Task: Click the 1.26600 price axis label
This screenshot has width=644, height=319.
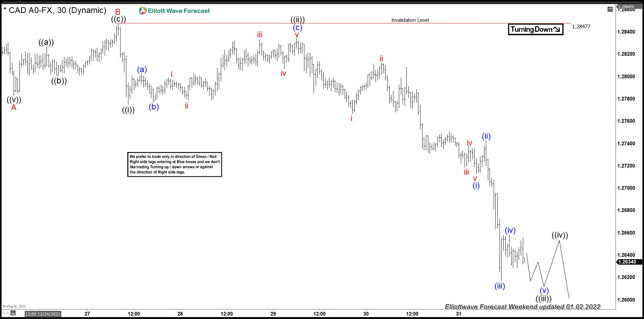Action: tap(626, 233)
